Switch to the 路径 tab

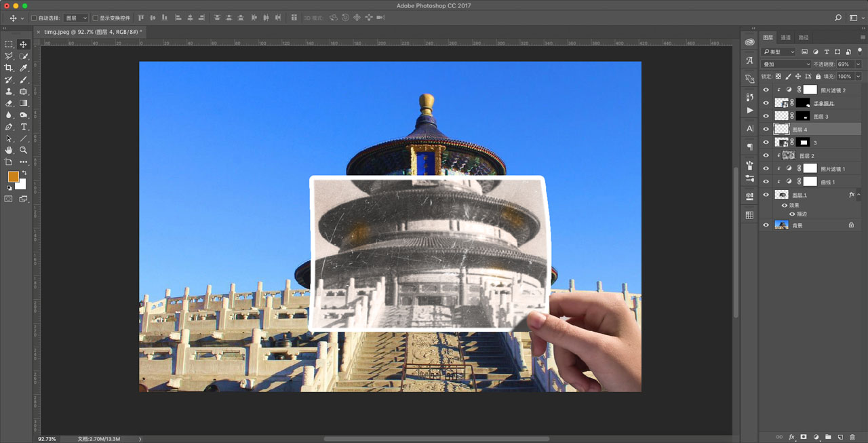click(804, 37)
